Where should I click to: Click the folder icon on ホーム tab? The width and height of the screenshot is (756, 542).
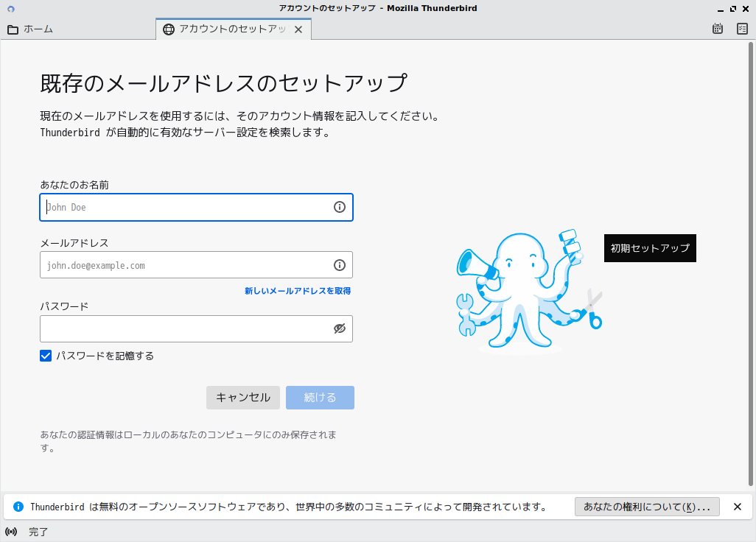click(x=13, y=29)
